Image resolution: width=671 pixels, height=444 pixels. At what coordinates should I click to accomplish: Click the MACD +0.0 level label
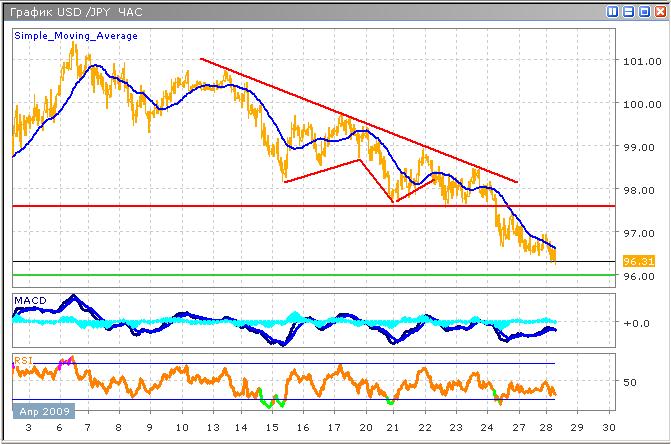pos(636,323)
